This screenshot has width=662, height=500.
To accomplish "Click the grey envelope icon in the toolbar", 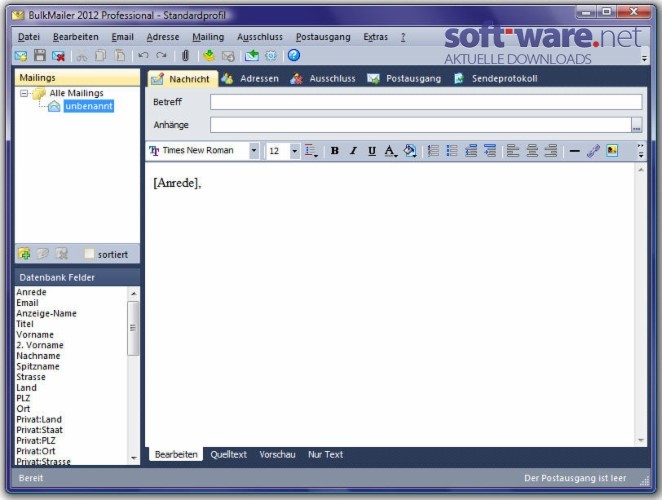I will coord(228,56).
